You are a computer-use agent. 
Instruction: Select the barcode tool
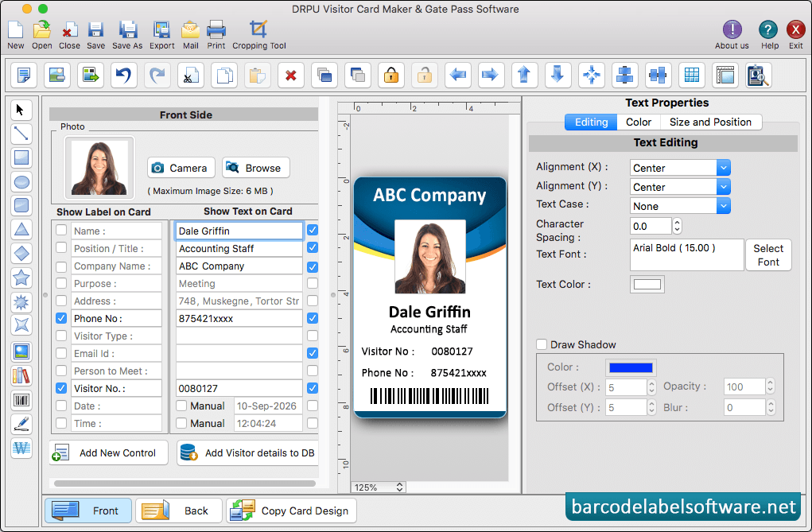tap(21, 400)
